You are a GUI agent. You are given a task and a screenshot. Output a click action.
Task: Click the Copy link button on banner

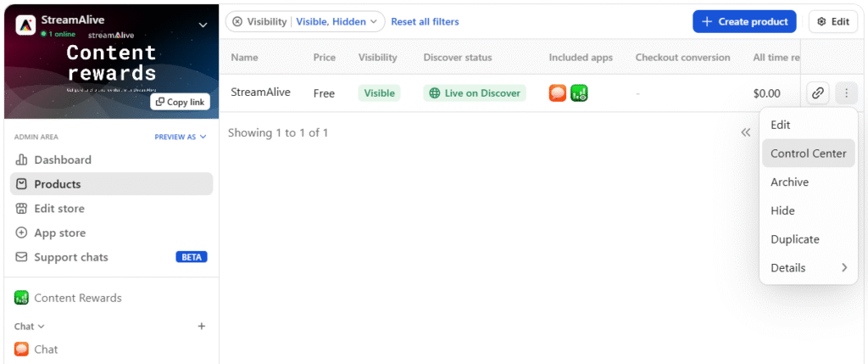180,102
